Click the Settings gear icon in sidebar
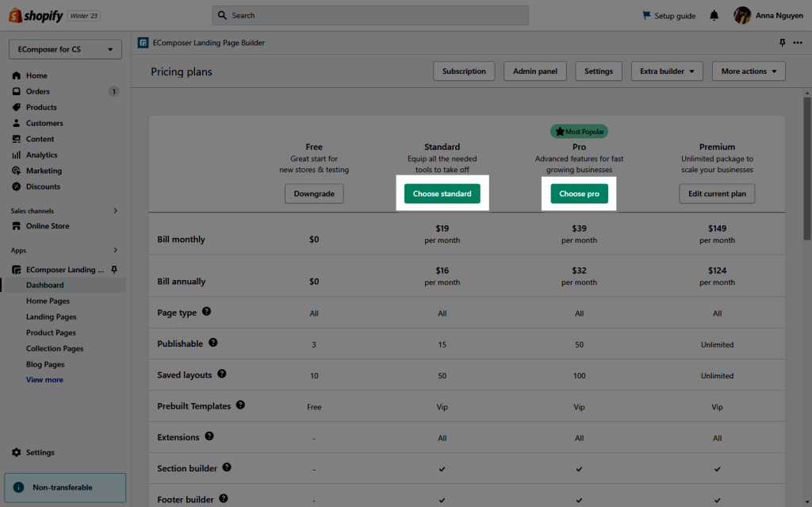The width and height of the screenshot is (812, 507). [17, 452]
